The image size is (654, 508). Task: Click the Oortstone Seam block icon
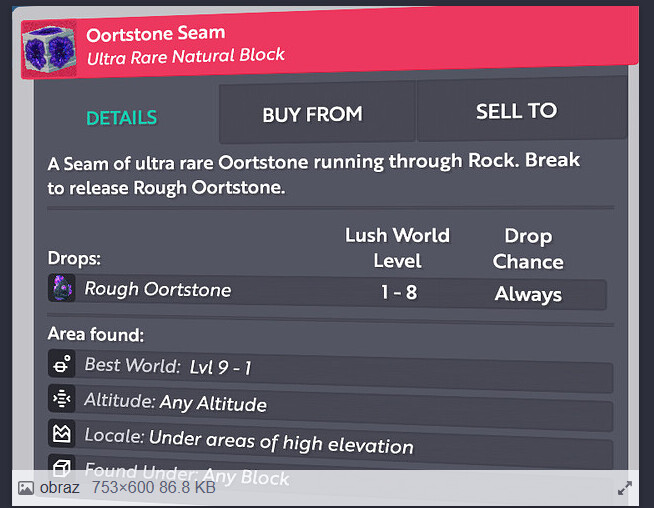coord(49,49)
